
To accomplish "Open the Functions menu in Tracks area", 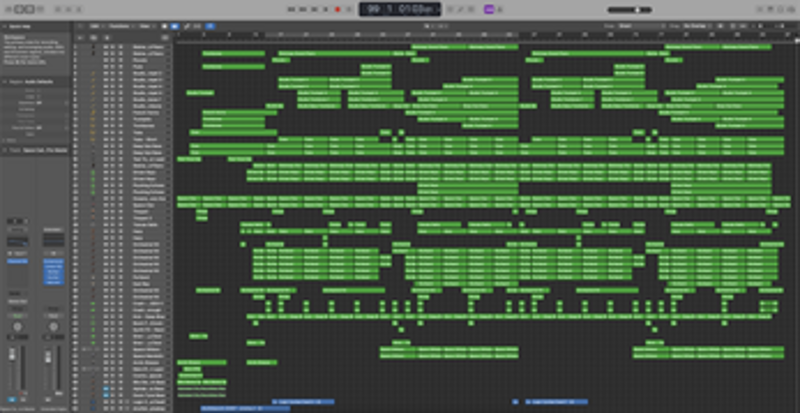I will tap(121, 26).
